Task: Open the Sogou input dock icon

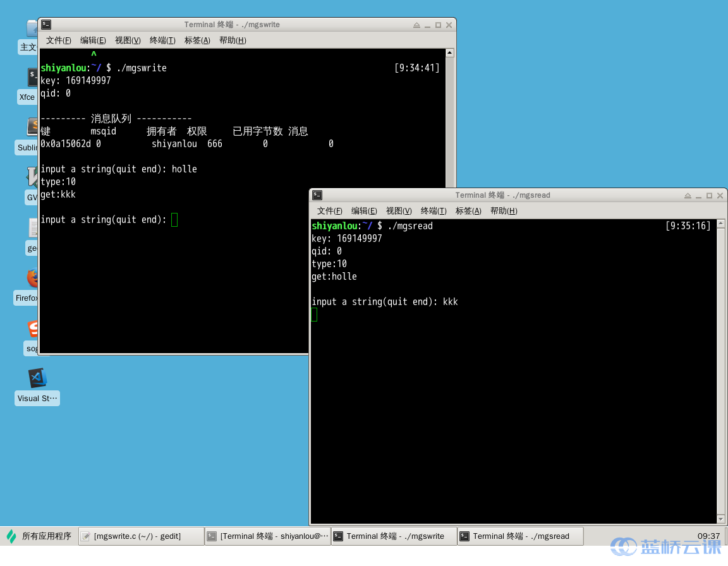Action: click(x=32, y=330)
